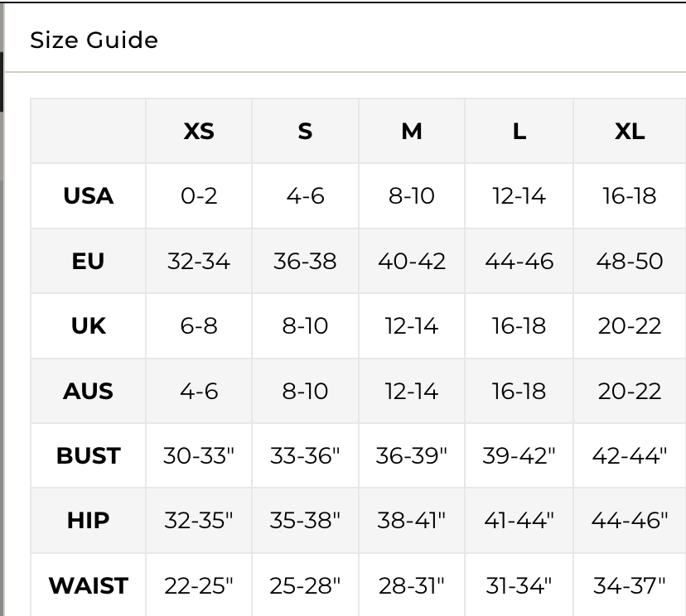Select the BUST row label
Image resolution: width=686 pixels, height=616 pixels.
(x=89, y=456)
